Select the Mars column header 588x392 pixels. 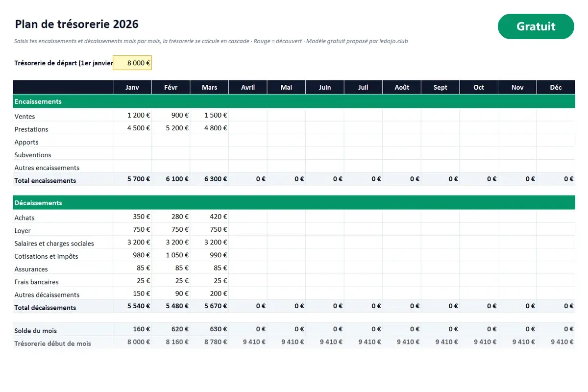click(x=209, y=87)
